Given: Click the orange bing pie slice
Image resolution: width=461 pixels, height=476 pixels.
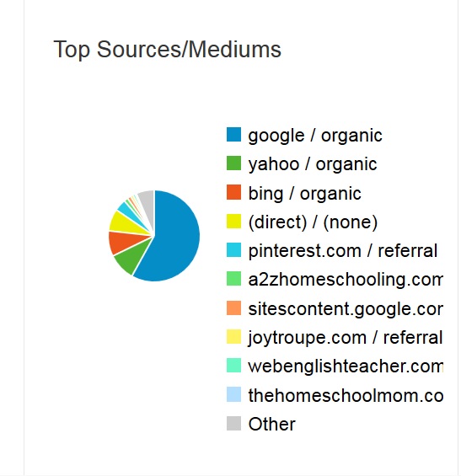Looking at the screenshot, I should 123,242.
